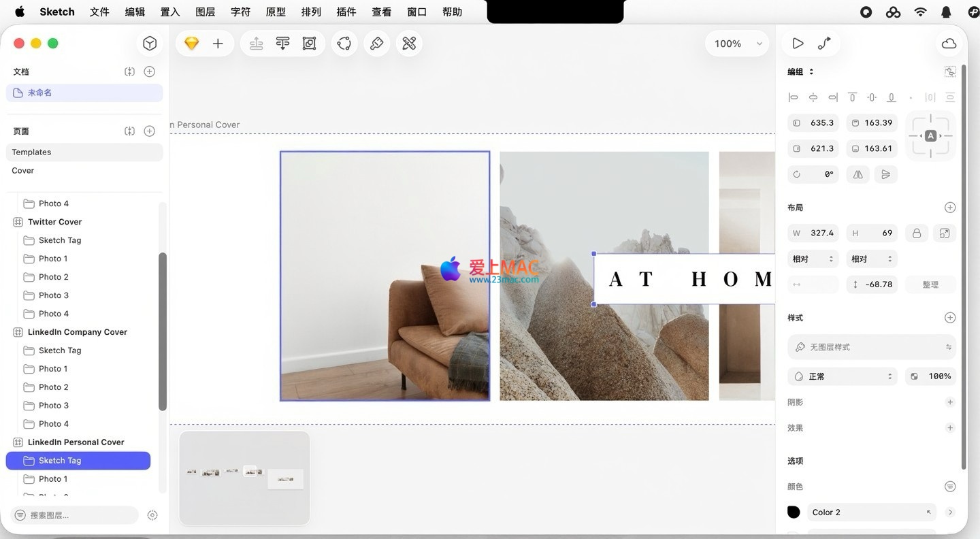980x539 pixels.
Task: Open the cloud icon in the toolbar
Action: (949, 44)
